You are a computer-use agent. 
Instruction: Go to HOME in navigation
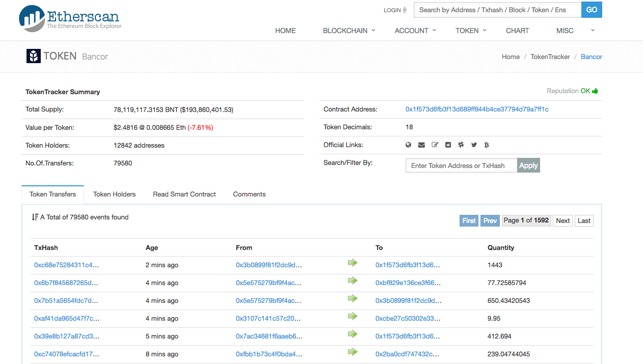pos(285,31)
